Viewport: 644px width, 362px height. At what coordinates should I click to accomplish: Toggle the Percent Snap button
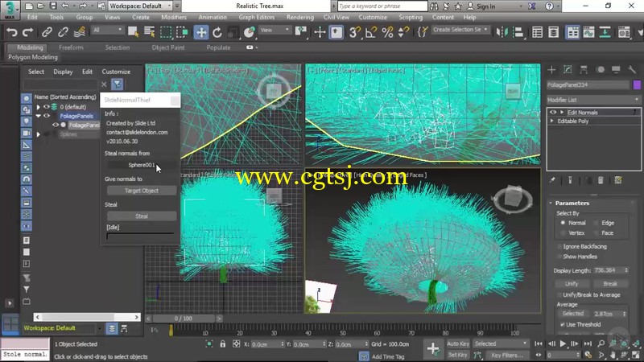(387, 32)
